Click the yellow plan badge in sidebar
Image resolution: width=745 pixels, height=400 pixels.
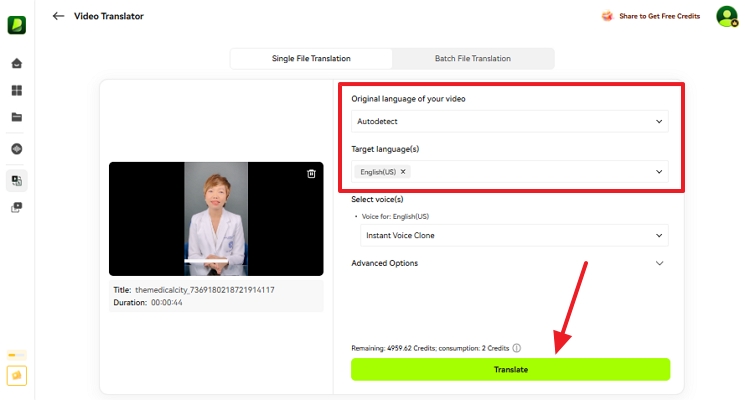[x=17, y=376]
